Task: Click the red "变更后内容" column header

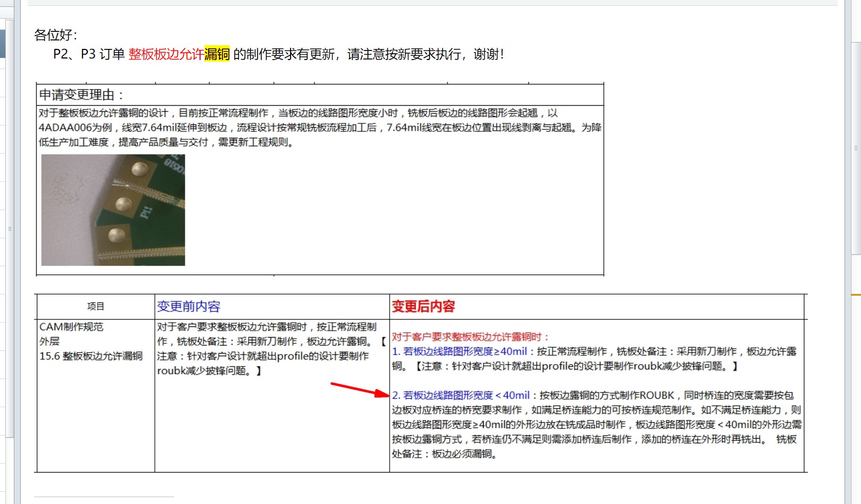Action: tap(424, 307)
